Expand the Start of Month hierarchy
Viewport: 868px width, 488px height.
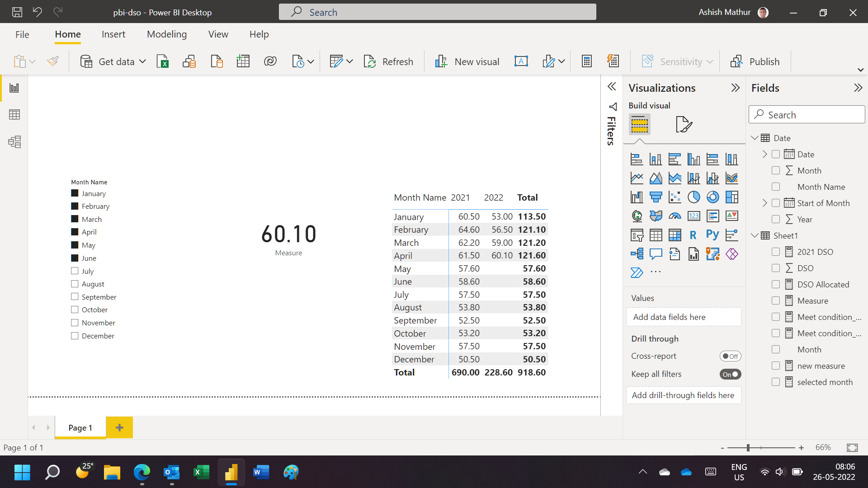point(764,203)
